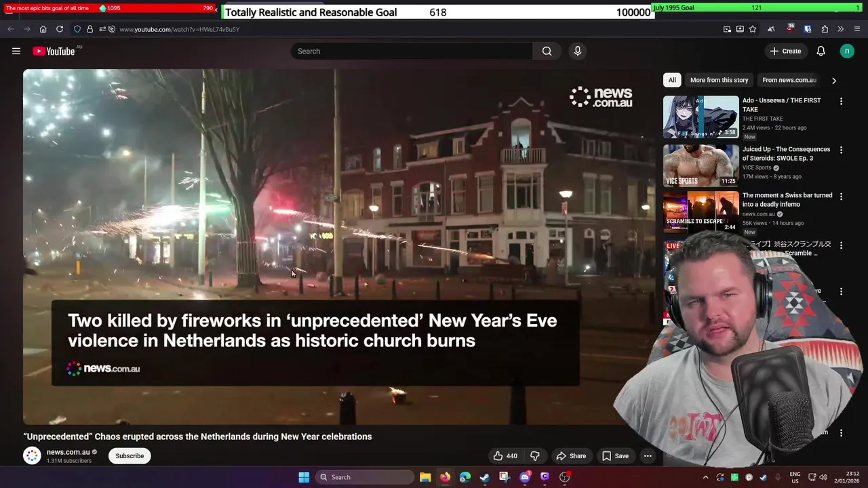The width and height of the screenshot is (868, 488).
Task: Show site security padlock info
Action: pyautogui.click(x=90, y=29)
